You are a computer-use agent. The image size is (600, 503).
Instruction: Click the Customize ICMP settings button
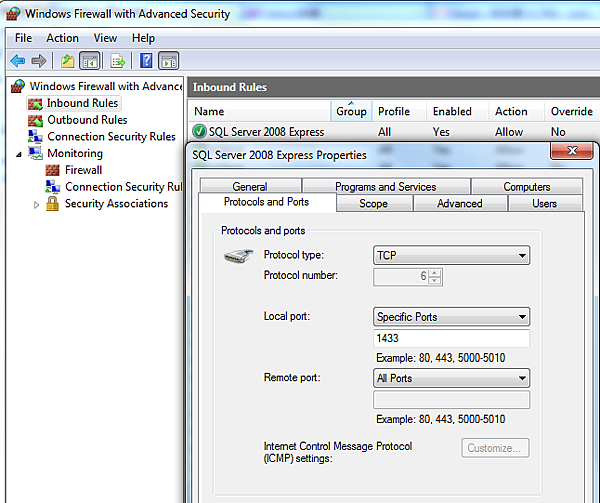point(495,448)
